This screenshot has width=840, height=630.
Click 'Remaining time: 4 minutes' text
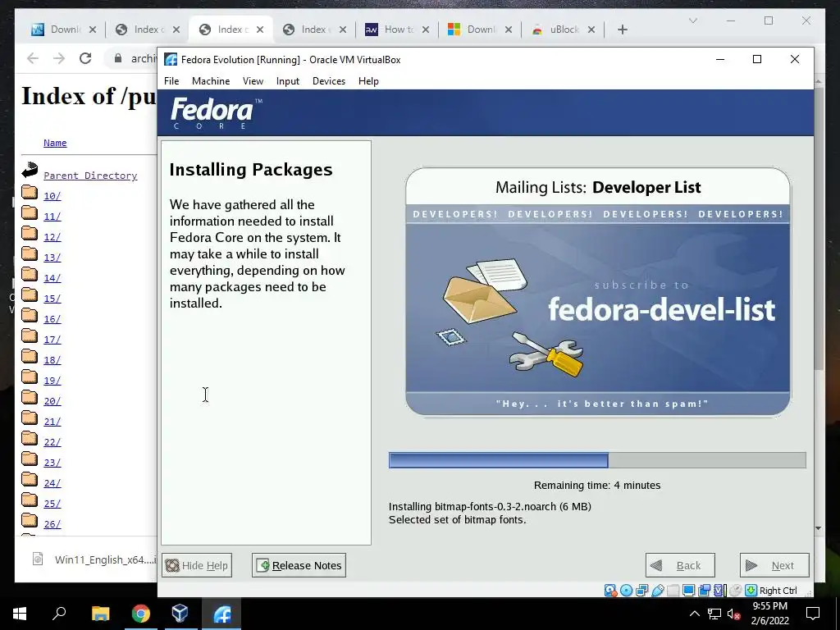pyautogui.click(x=597, y=486)
